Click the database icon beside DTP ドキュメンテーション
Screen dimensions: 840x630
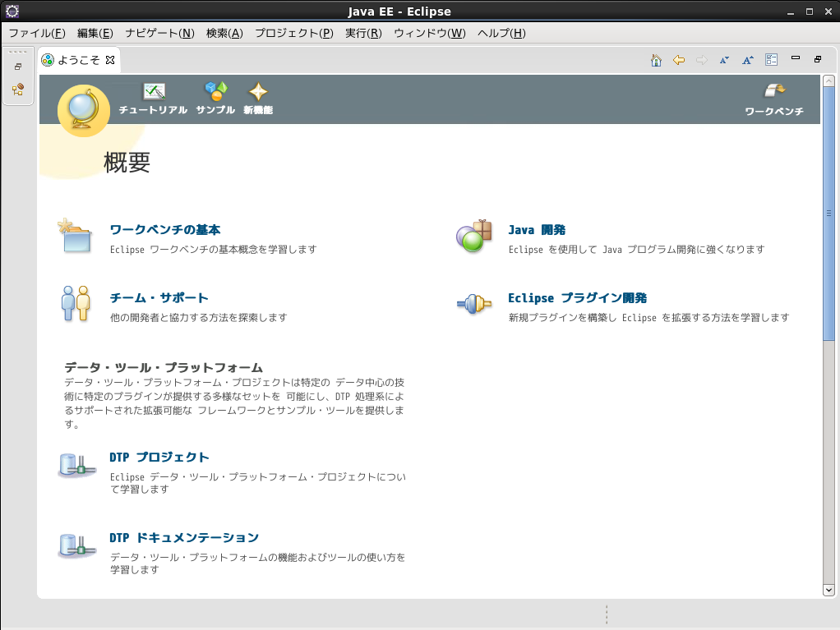[x=76, y=546]
